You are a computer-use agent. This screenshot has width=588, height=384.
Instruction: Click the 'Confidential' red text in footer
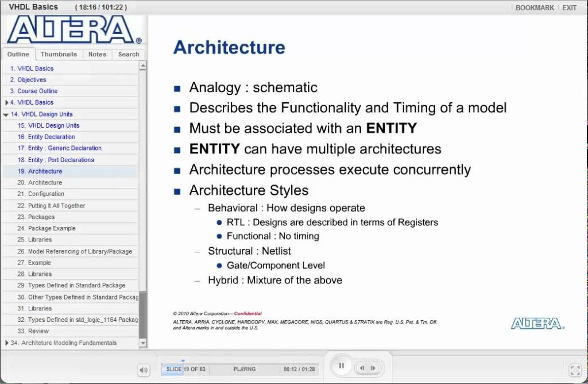[248, 313]
